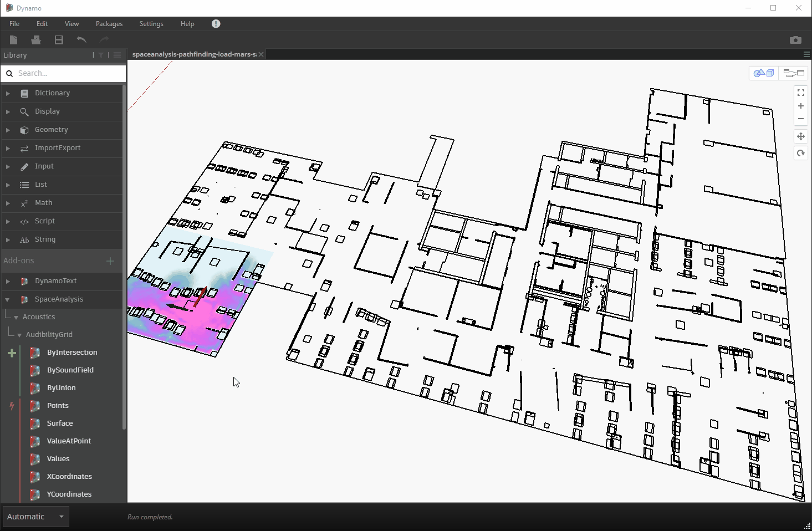This screenshot has height=531, width=812.
Task: Select the Orbit rotate tool icon
Action: 801,154
